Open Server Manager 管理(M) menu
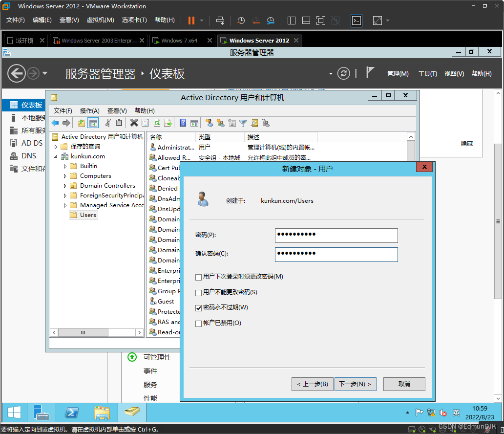This screenshot has width=504, height=434. (398, 74)
